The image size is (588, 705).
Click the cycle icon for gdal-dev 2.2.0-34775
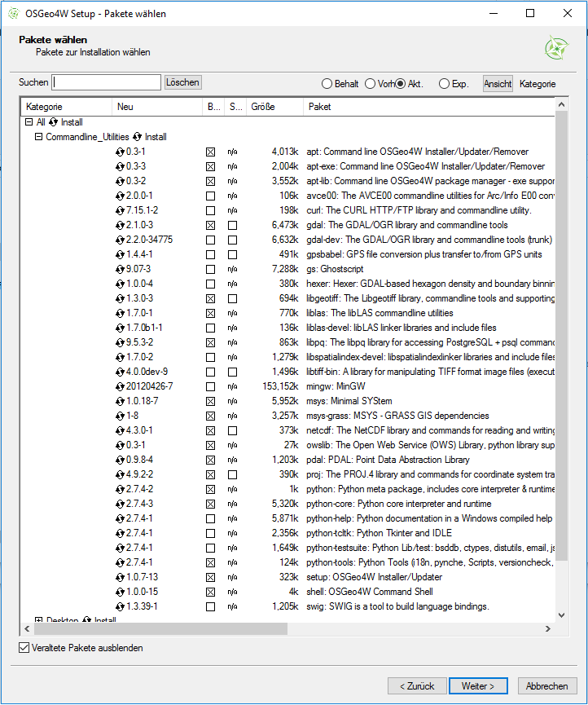click(120, 240)
